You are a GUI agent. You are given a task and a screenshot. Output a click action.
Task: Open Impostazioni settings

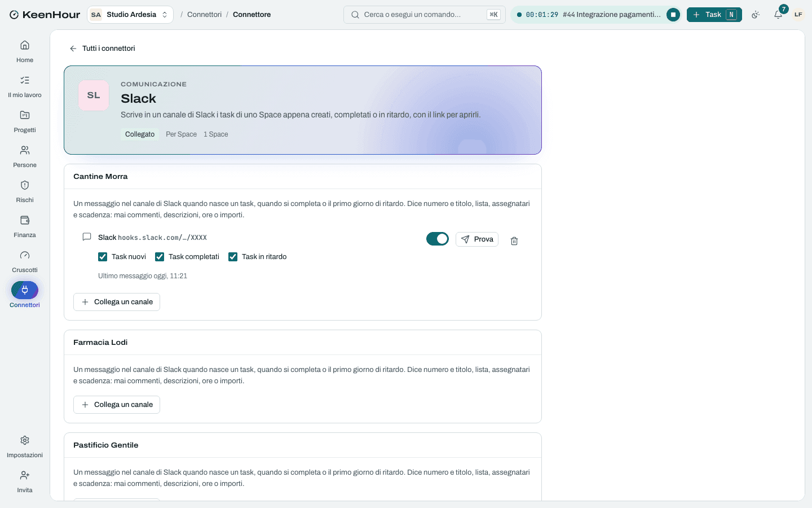[25, 446]
